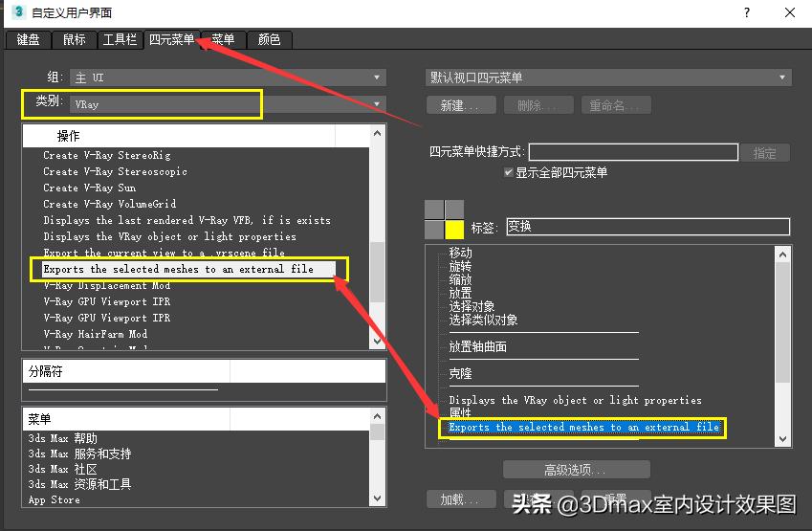The height and width of the screenshot is (531, 812).
Task: Switch to the 颜色 tab
Action: (269, 40)
